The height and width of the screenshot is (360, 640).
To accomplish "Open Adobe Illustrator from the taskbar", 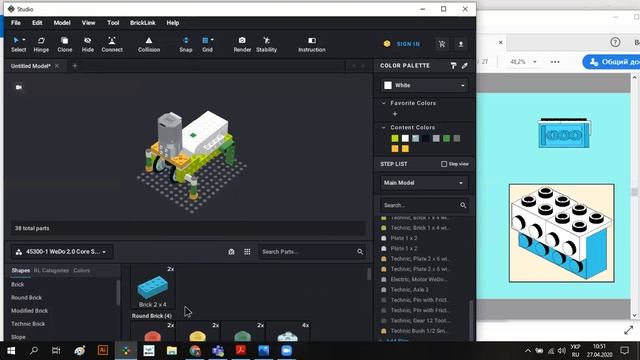I will [x=103, y=351].
